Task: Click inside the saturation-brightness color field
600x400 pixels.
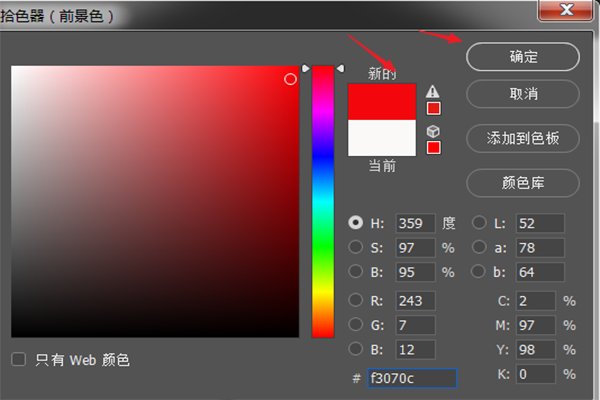Action: (155, 202)
